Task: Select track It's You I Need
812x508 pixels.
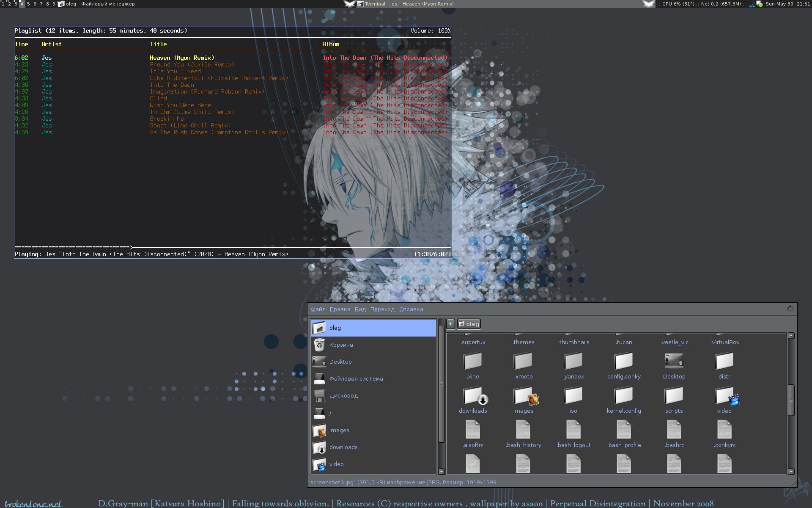Action: click(x=175, y=71)
